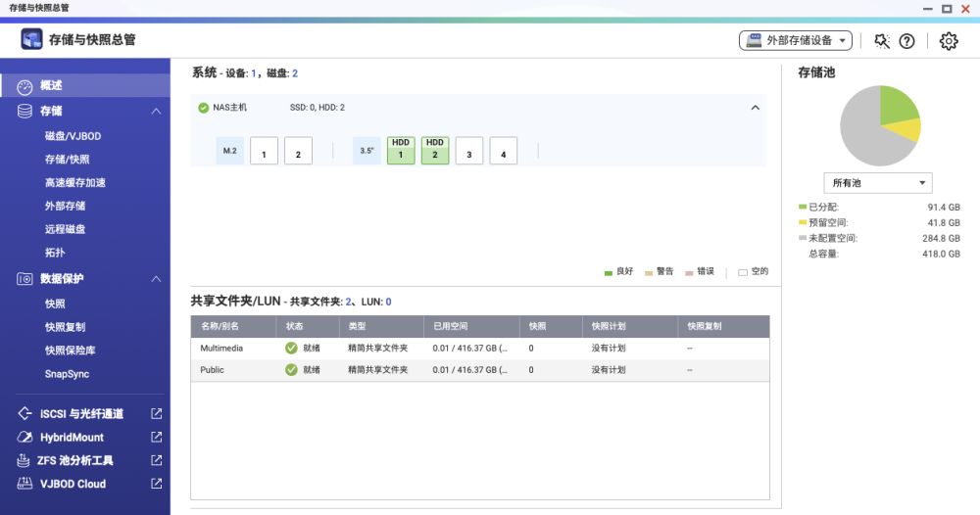Image resolution: width=980 pixels, height=515 pixels.
Task: Collapse the NAS主机 panel chevron
Action: 755,108
